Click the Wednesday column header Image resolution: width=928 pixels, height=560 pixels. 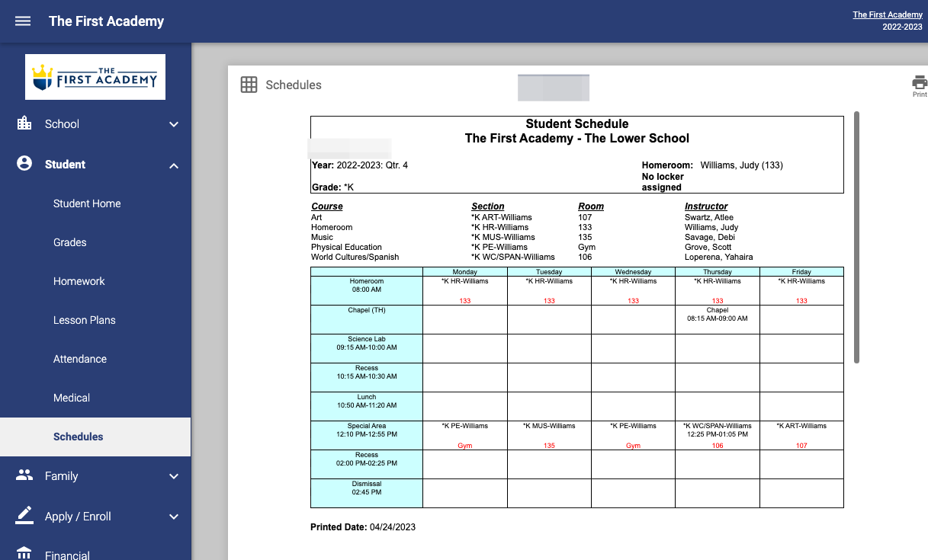pyautogui.click(x=634, y=272)
